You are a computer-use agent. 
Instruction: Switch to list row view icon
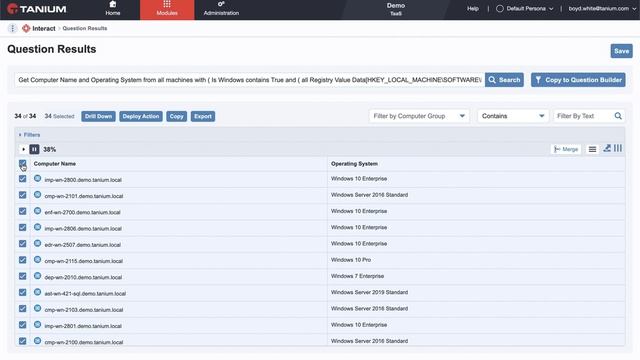coord(592,149)
